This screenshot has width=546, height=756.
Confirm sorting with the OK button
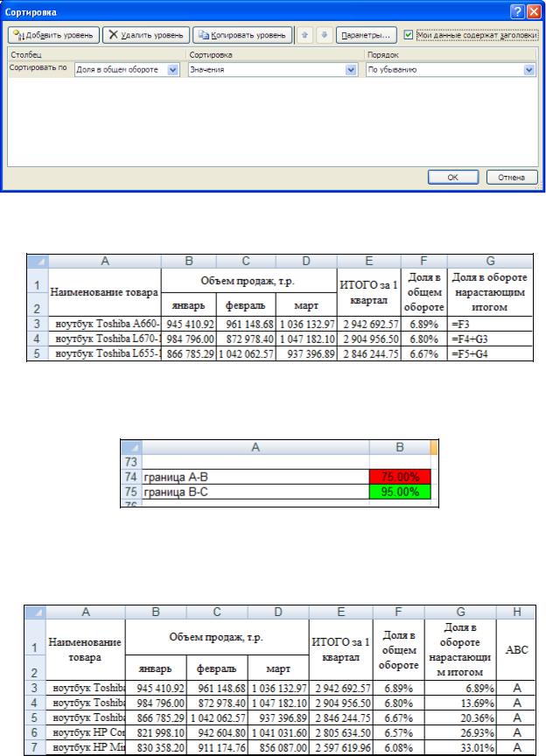[x=453, y=178]
